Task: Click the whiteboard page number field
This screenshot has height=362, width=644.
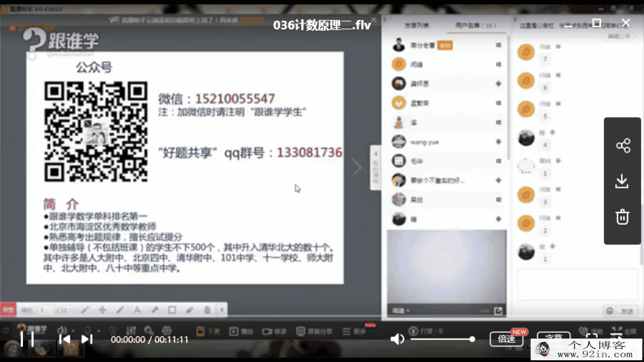Action: click(45, 311)
